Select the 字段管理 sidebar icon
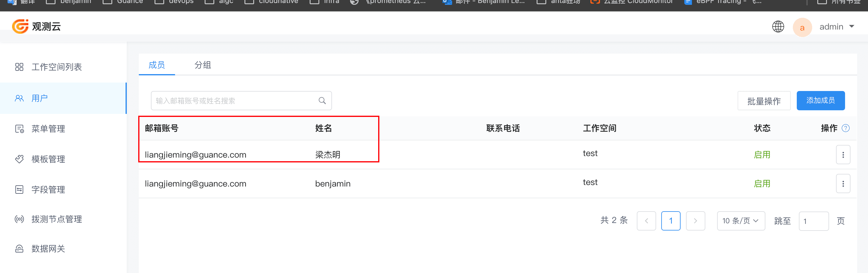Screen dimensions: 868x273 [19, 189]
